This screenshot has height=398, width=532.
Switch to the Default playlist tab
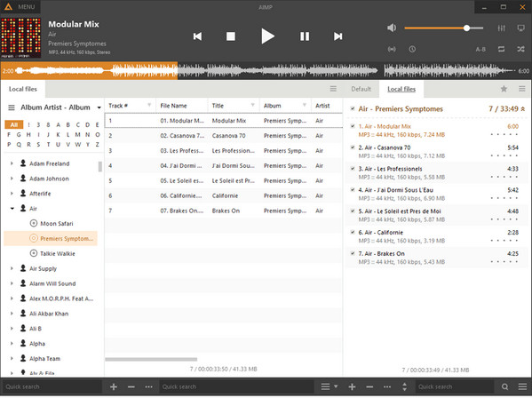(361, 89)
